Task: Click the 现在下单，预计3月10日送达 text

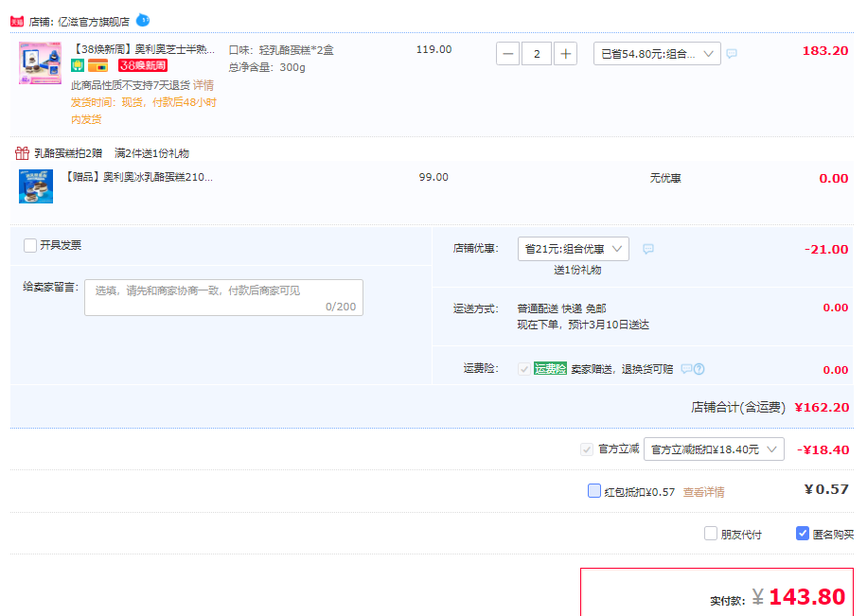Action: (583, 325)
